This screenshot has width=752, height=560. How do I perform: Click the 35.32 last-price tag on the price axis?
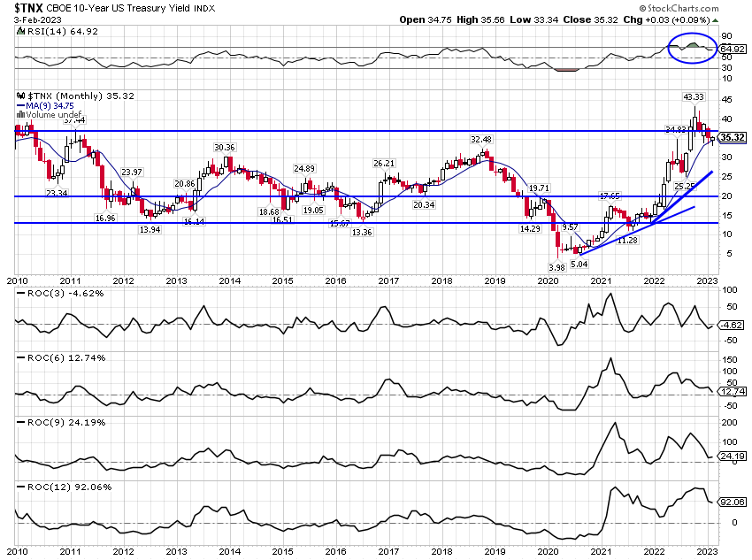(733, 138)
